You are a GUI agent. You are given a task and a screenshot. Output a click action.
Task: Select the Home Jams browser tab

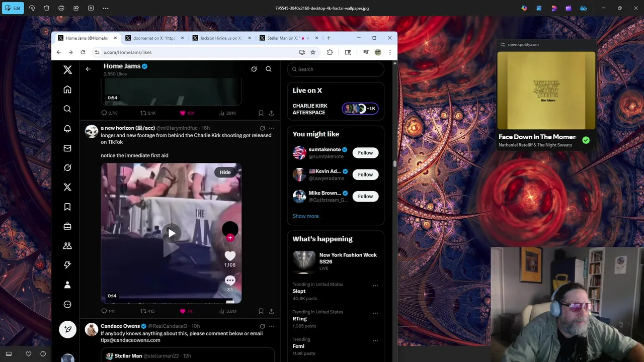point(87,38)
